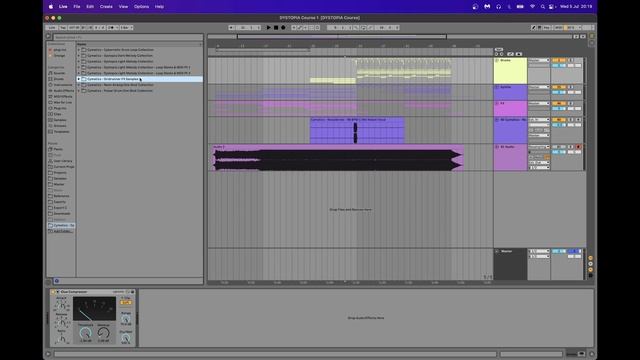Toggle Duo Compressor device activator
The height and width of the screenshot is (360, 640).
(x=53, y=292)
